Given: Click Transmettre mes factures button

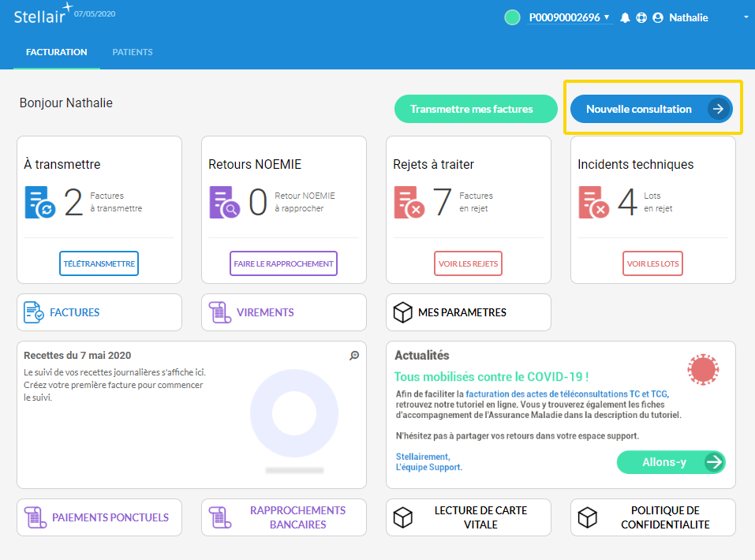Looking at the screenshot, I should click(471, 109).
